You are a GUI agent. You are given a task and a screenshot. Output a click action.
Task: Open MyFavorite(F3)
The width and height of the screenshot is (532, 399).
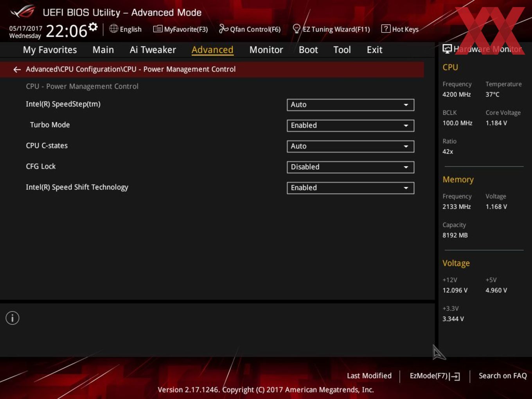(181, 29)
